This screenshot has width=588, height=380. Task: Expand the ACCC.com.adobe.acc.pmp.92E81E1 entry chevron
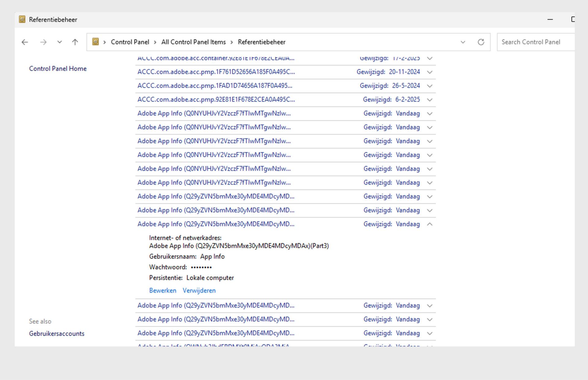click(x=430, y=100)
